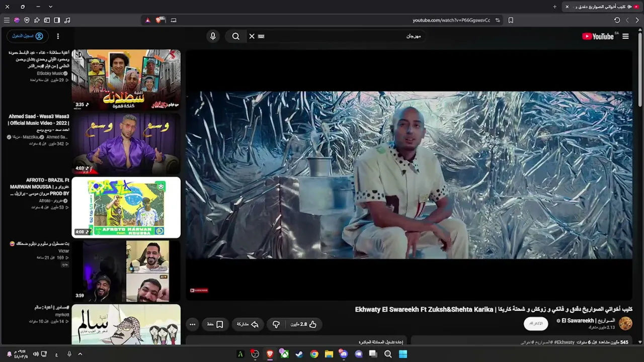The width and height of the screenshot is (644, 362).
Task: Toggle the browser sidebar panel
Action: [57, 20]
